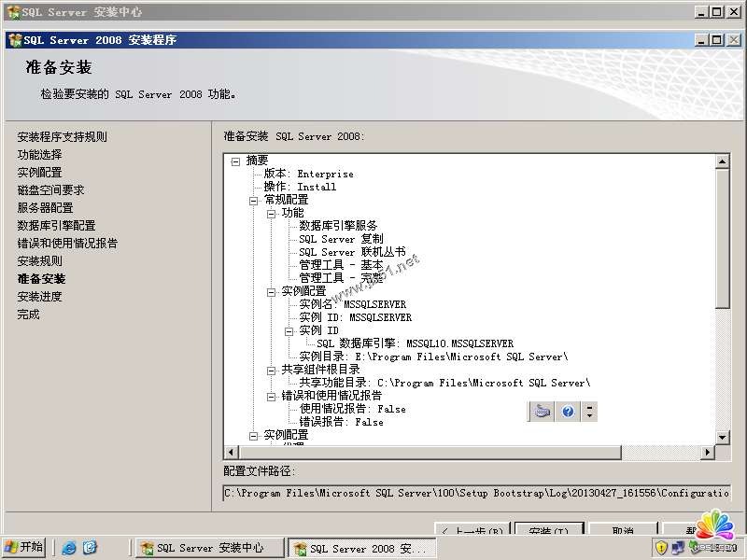Click the SQL Server 安装中心 title bar icon

(13, 12)
